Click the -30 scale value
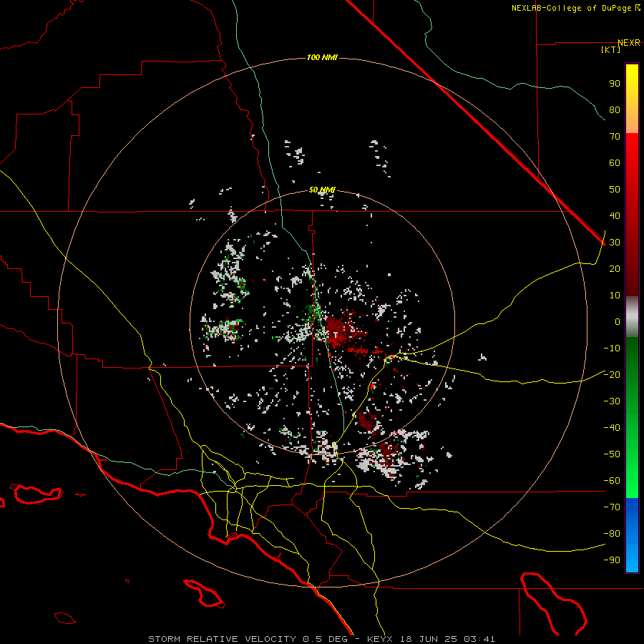 (612, 401)
